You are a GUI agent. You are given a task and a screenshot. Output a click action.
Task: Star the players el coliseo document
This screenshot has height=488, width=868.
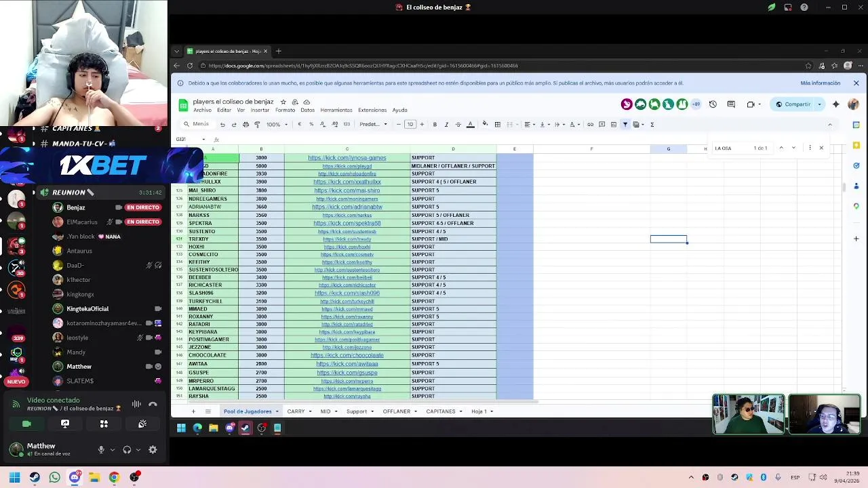pos(283,102)
